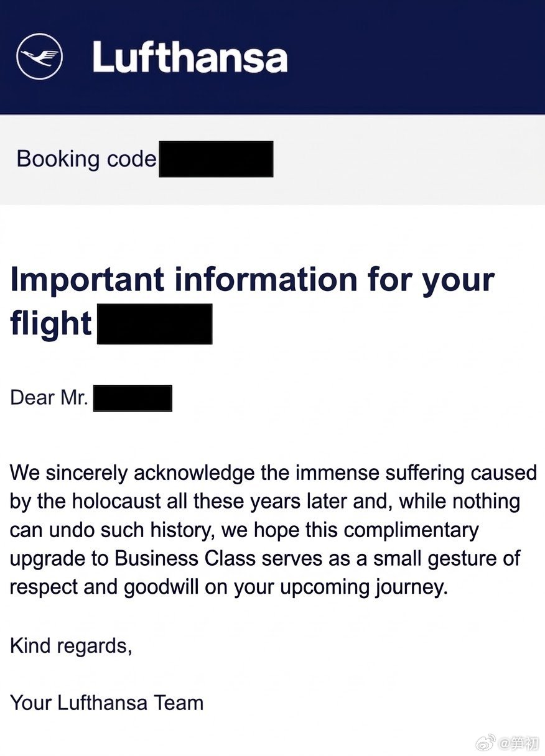Click the "Dear Mr." greeting

point(49,398)
